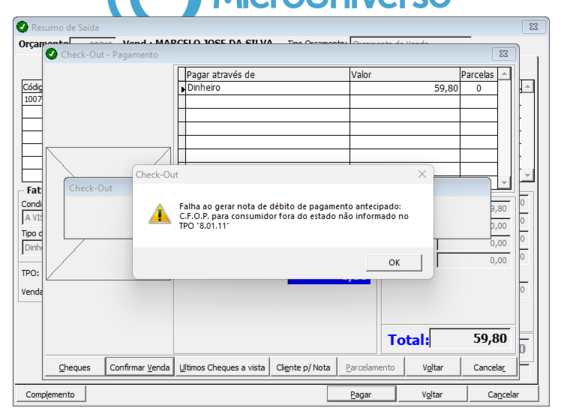Click the Parcelamento button
The width and height of the screenshot is (564, 411).
tap(370, 367)
